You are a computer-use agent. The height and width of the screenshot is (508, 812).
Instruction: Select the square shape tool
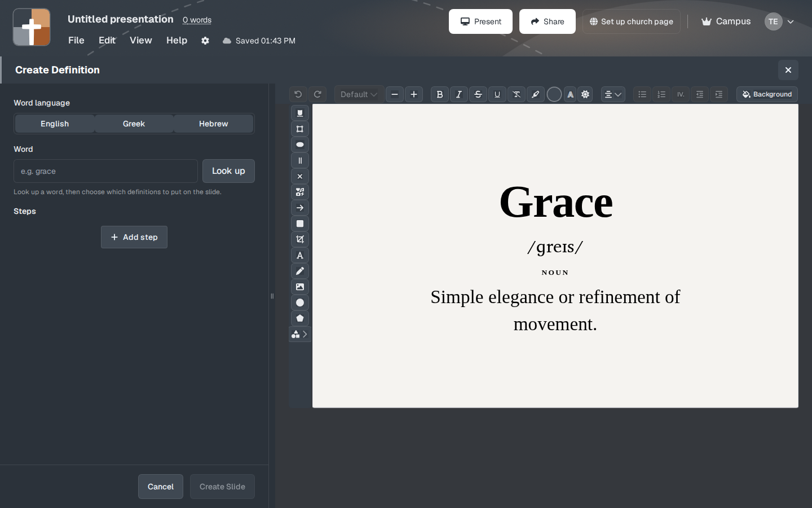click(x=300, y=224)
